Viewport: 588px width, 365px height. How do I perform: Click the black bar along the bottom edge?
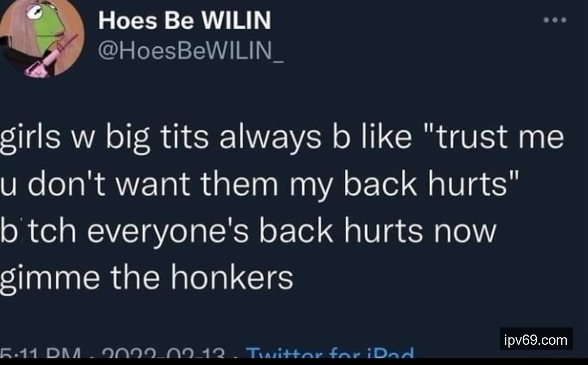click(294, 362)
